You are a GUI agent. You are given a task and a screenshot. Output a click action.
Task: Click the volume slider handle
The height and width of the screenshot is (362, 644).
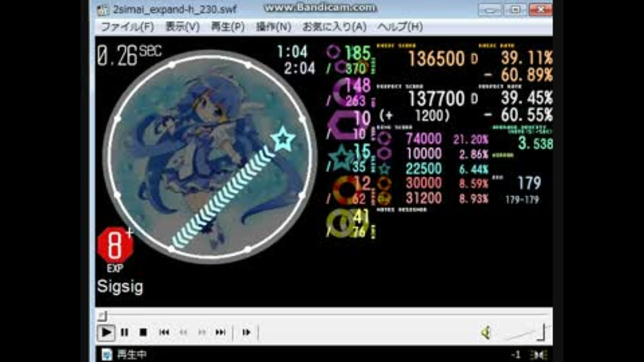tap(542, 332)
